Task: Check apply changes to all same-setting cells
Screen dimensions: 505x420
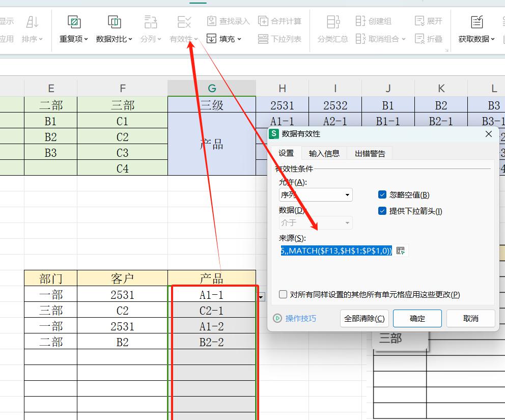Action: point(283,294)
